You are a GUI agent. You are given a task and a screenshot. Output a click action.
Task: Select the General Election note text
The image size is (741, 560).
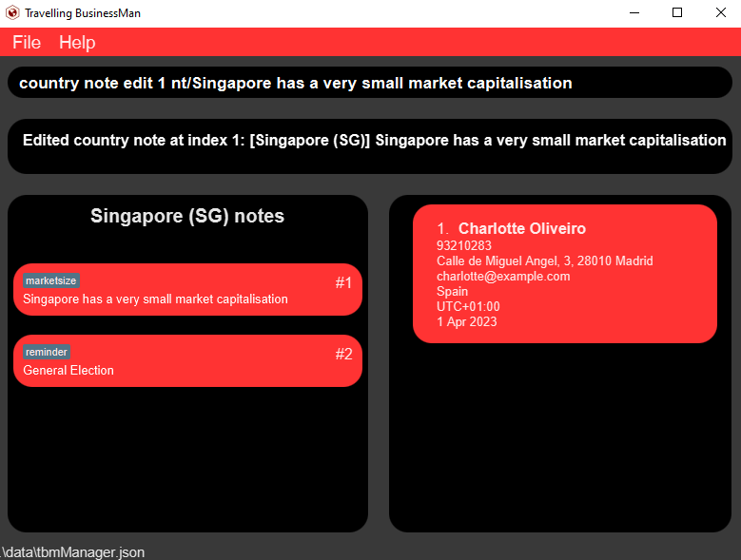pyautogui.click(x=68, y=371)
